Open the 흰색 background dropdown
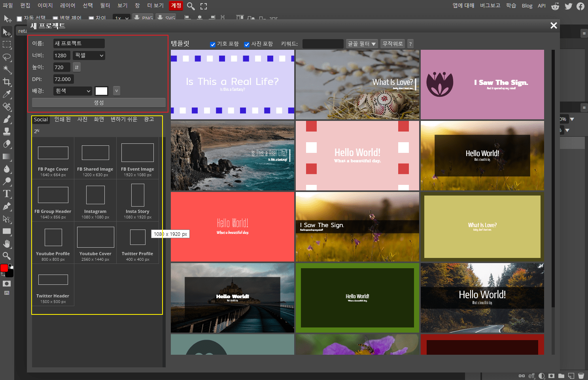 (x=73, y=91)
